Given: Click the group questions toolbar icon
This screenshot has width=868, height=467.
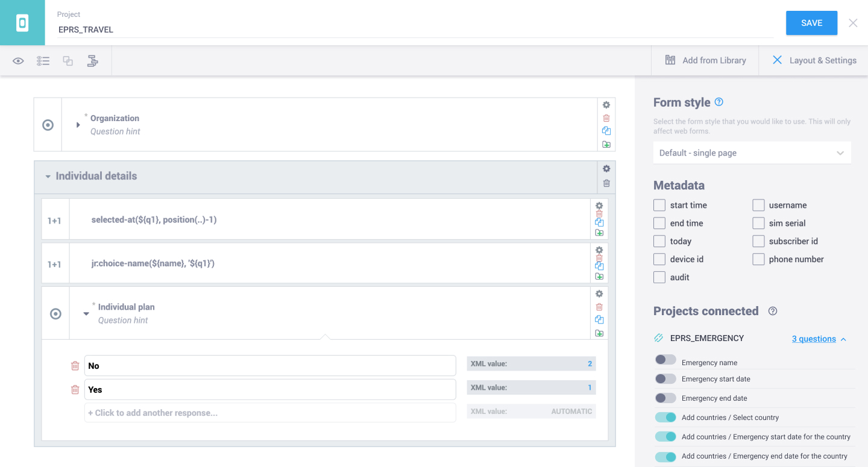Looking at the screenshot, I should point(92,60).
